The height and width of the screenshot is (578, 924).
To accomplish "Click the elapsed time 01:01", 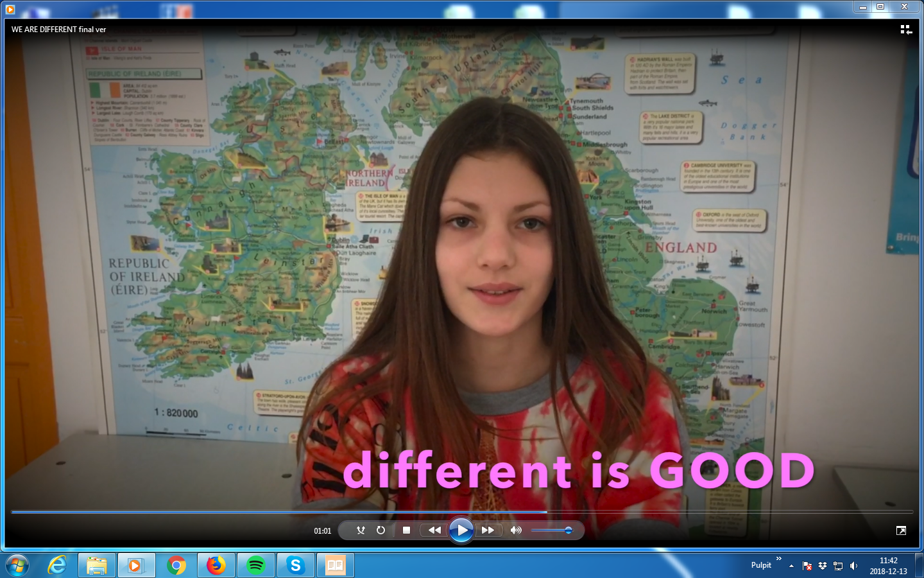I will (323, 531).
